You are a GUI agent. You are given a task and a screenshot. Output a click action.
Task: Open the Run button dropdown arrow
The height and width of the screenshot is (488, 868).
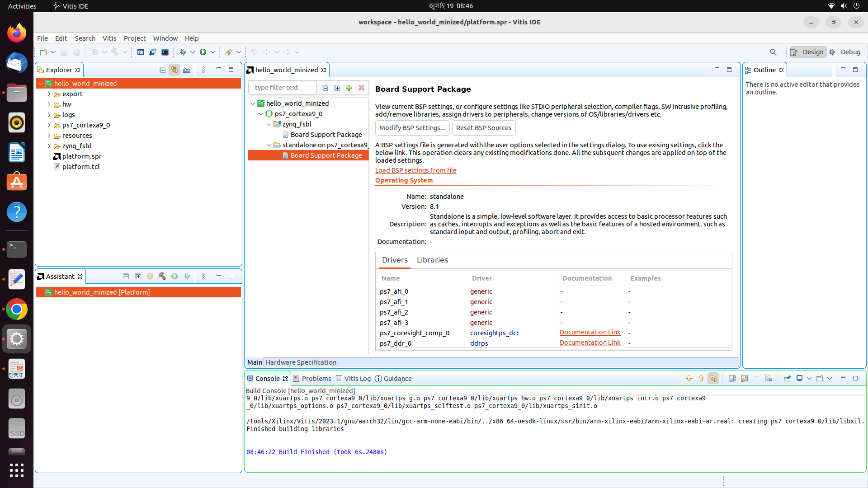(x=213, y=52)
